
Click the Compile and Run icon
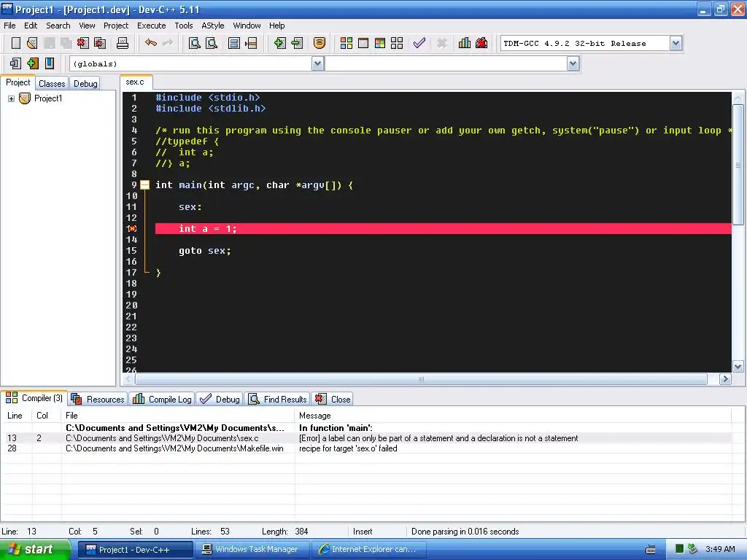(x=379, y=43)
